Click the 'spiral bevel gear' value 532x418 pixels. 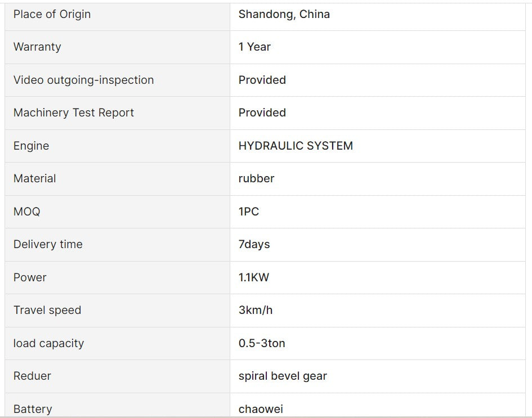point(283,376)
